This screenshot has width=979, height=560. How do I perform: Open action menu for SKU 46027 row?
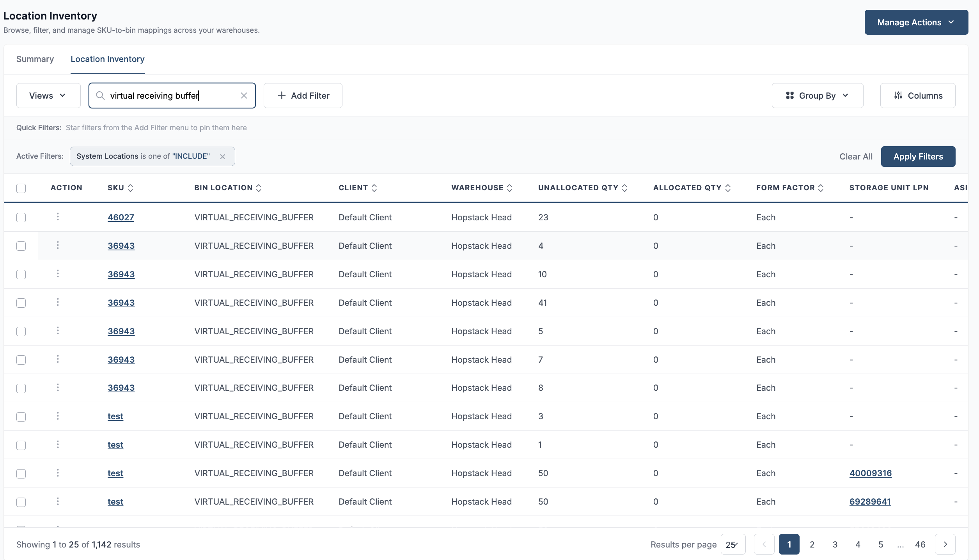(58, 217)
